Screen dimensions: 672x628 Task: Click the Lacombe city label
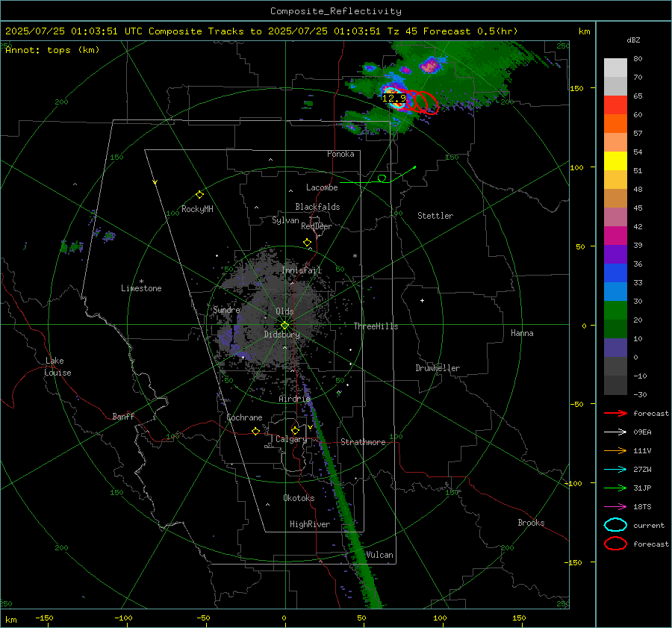[322, 187]
